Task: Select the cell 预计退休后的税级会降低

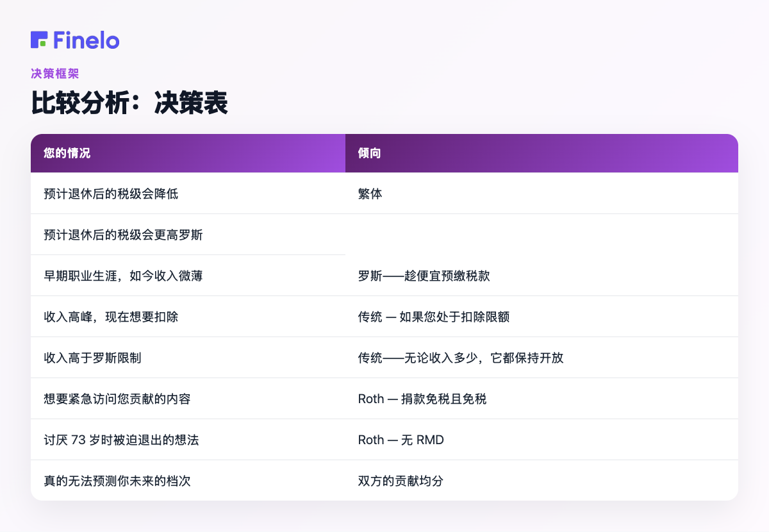Action: 188,194
